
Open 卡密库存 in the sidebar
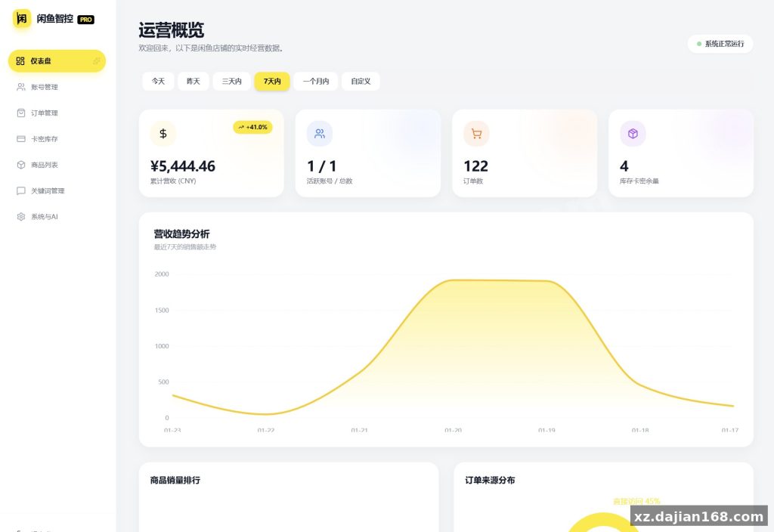click(x=57, y=139)
